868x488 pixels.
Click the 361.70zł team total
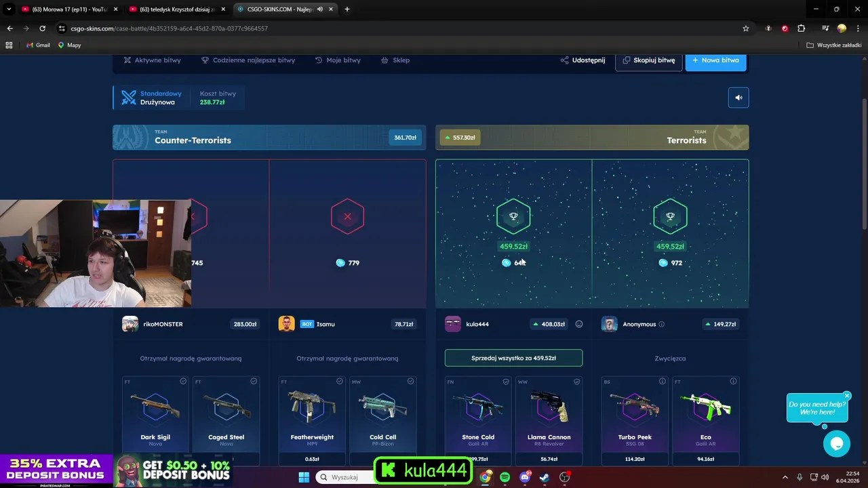pyautogui.click(x=405, y=138)
